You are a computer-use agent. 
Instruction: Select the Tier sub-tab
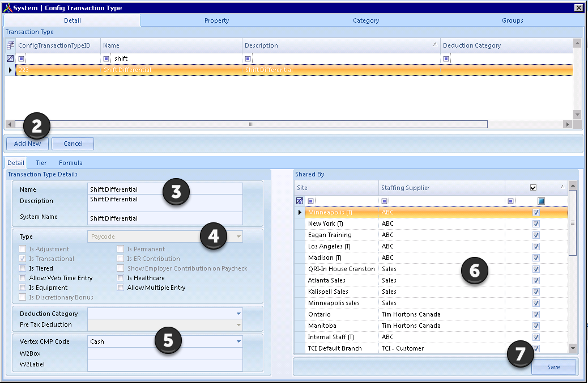(x=41, y=163)
